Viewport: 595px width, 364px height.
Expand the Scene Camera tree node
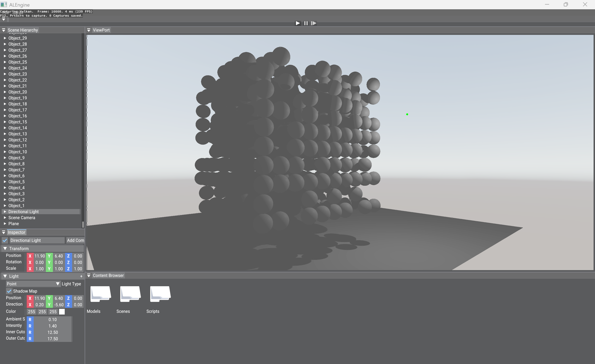[x=5, y=217]
